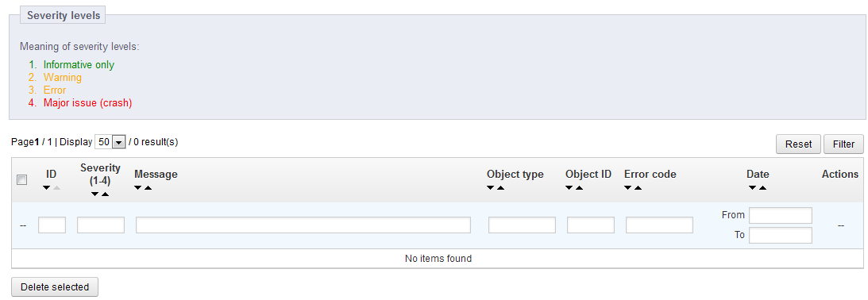Sort Message column ascending arrow
Image resolution: width=868 pixels, height=300 pixels.
148,188
